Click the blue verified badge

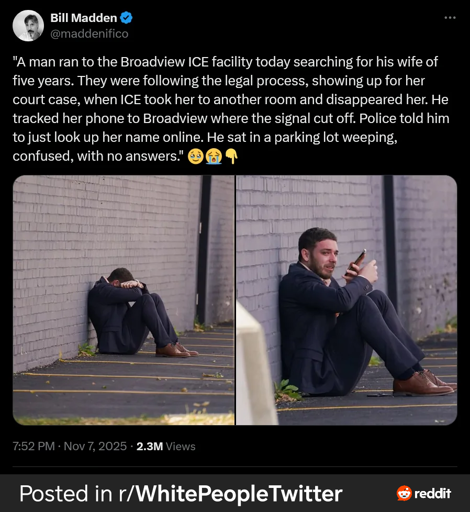point(126,18)
